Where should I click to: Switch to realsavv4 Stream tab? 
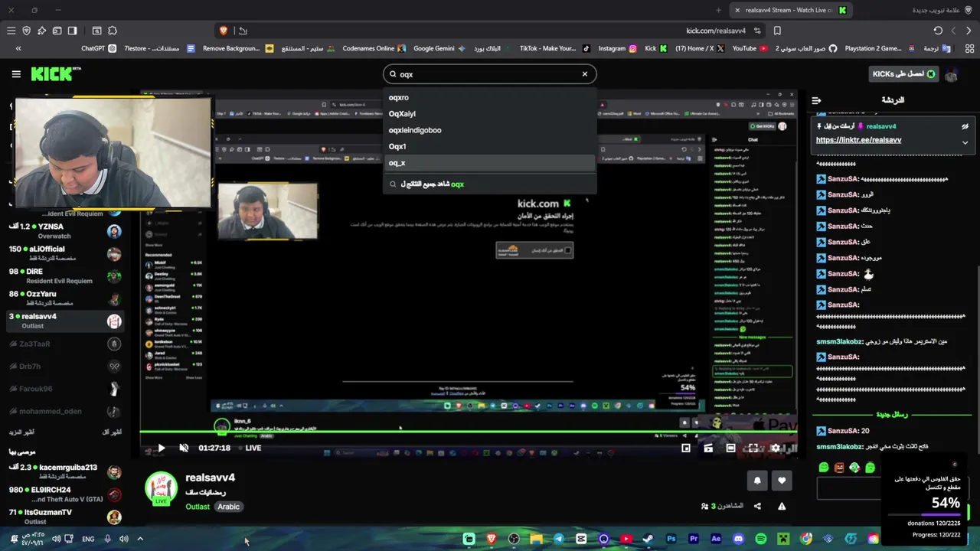(x=792, y=10)
